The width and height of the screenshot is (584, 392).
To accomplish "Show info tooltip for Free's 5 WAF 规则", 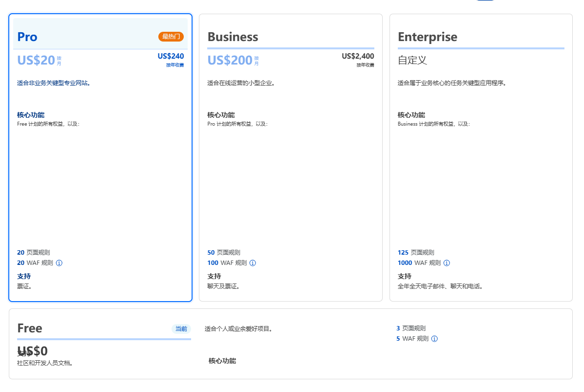I will pyautogui.click(x=434, y=339).
